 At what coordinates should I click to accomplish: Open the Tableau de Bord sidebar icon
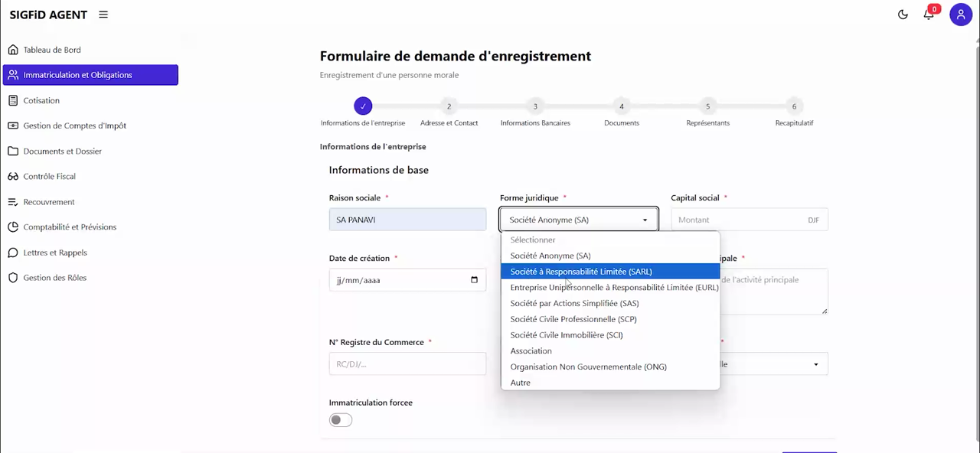click(14, 49)
